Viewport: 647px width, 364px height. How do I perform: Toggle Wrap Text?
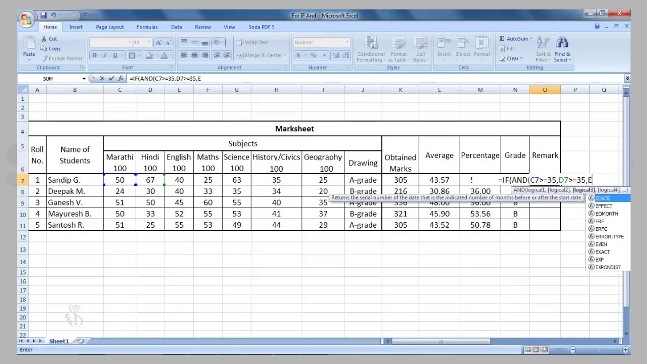(253, 42)
